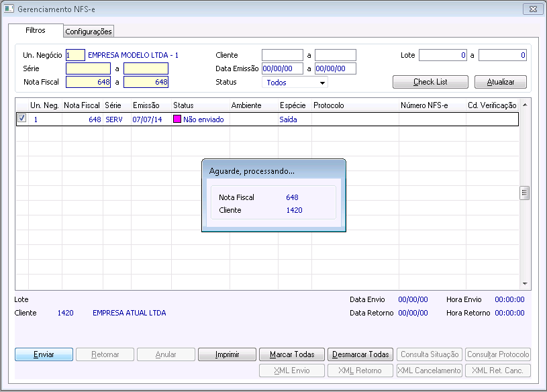The width and height of the screenshot is (547, 392).
Task: Click the second Cliente filter field
Action: click(336, 55)
